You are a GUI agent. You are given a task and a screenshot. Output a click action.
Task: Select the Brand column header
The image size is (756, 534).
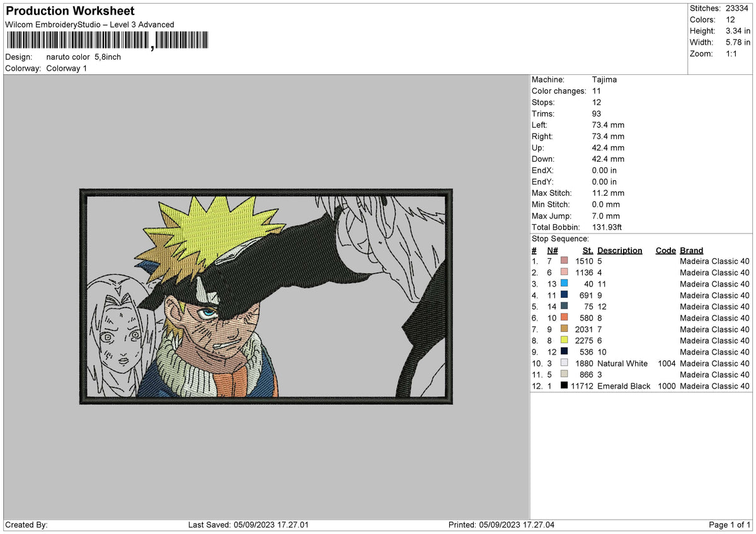(692, 250)
